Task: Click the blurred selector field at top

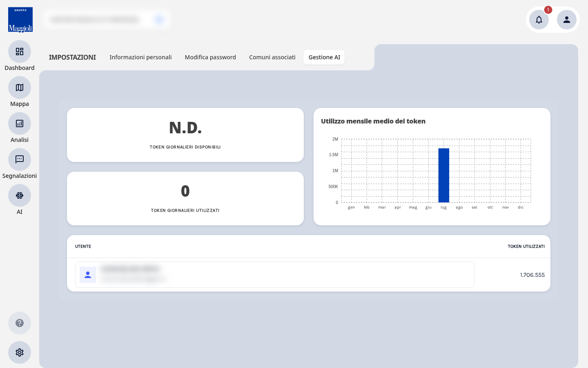Action: pyautogui.click(x=106, y=20)
